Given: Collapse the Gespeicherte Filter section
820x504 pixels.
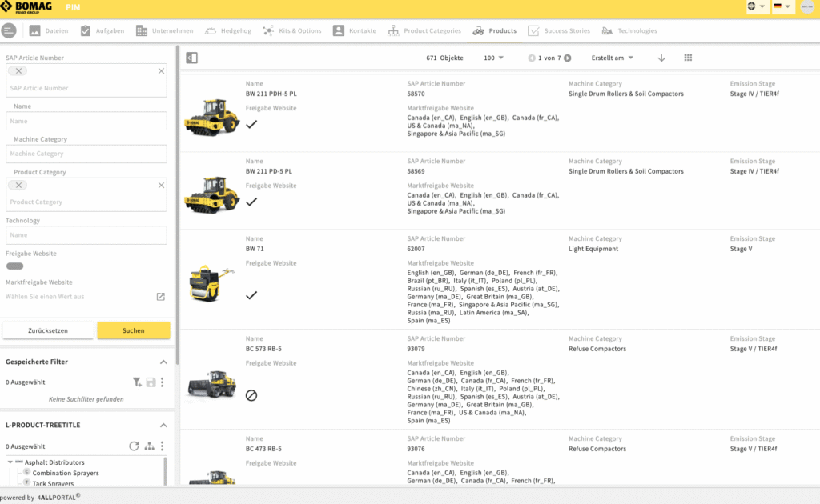Looking at the screenshot, I should coord(163,362).
